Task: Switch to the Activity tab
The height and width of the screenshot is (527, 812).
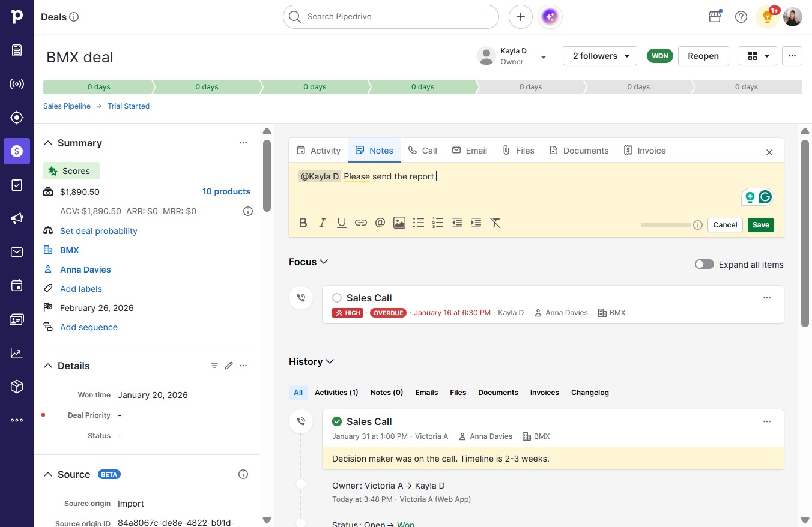Action: pyautogui.click(x=319, y=151)
